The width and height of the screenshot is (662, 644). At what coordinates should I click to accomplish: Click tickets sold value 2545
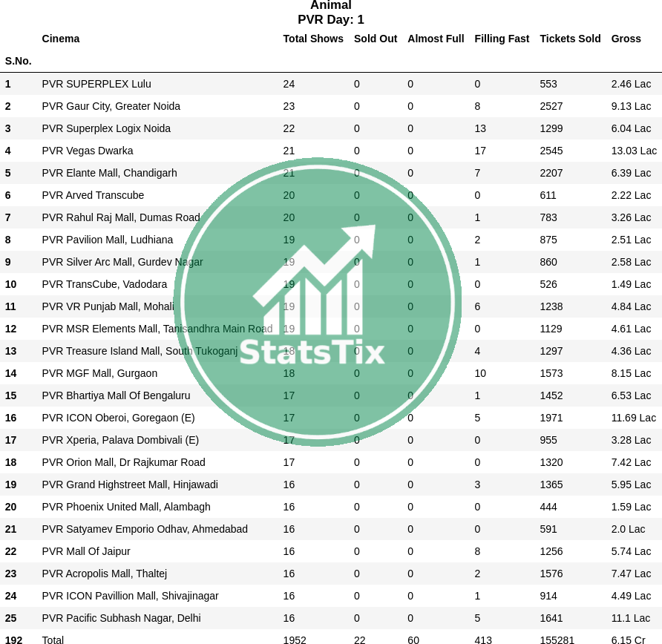[551, 151]
